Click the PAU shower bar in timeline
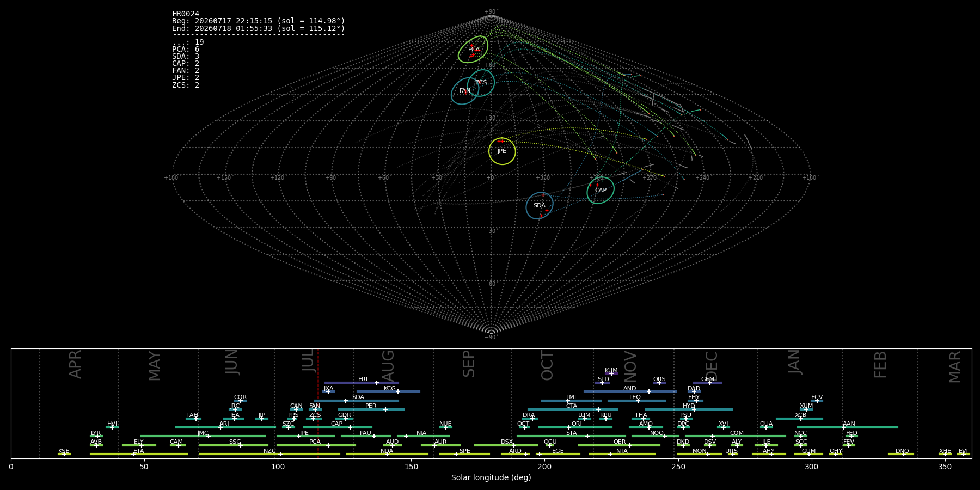The width and height of the screenshot is (980, 490). (x=366, y=436)
